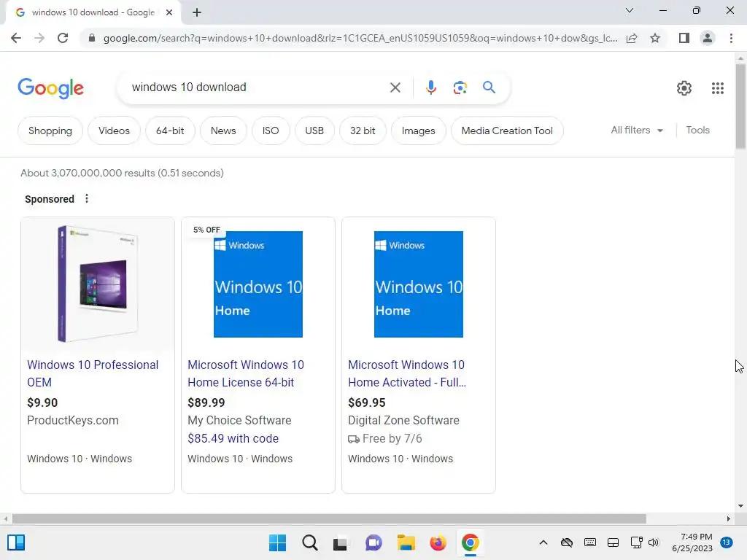The image size is (747, 560).
Task: Switch to Images results
Action: [x=418, y=131]
